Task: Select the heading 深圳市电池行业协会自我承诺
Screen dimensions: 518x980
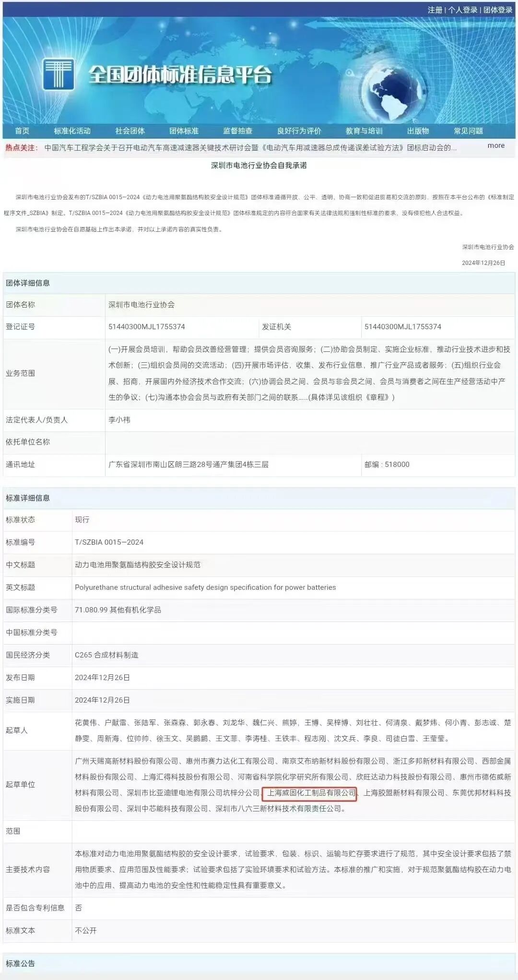Action: click(259, 165)
